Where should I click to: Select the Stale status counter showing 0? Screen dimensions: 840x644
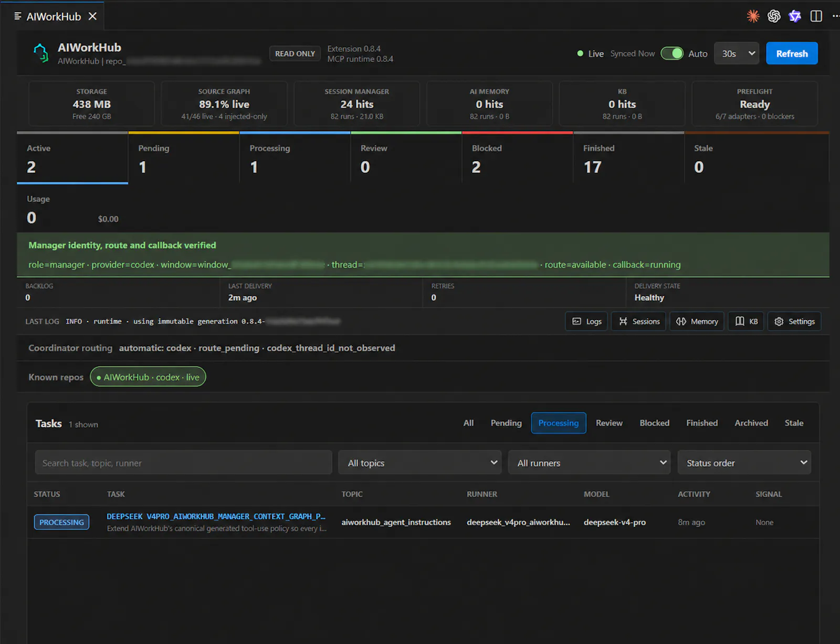click(757, 158)
